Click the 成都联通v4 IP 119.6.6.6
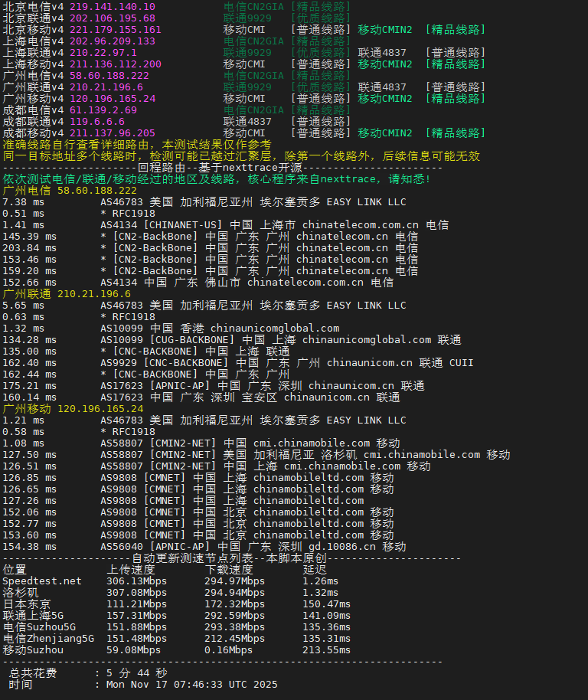Image resolution: width=588 pixels, height=700 pixels. point(96,121)
